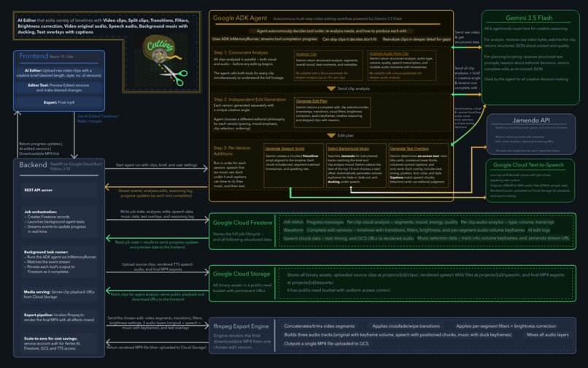Viewport: 588px width, 368px height.
Task: Click 'Concatenates/trims video segments' in ffmpeg box
Action: click(x=319, y=326)
